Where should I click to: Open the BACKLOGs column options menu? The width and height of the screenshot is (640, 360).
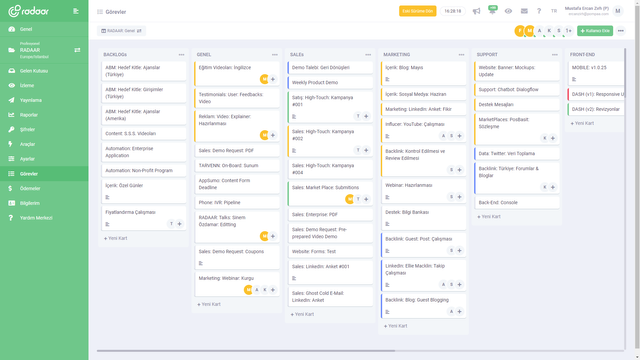point(181,54)
